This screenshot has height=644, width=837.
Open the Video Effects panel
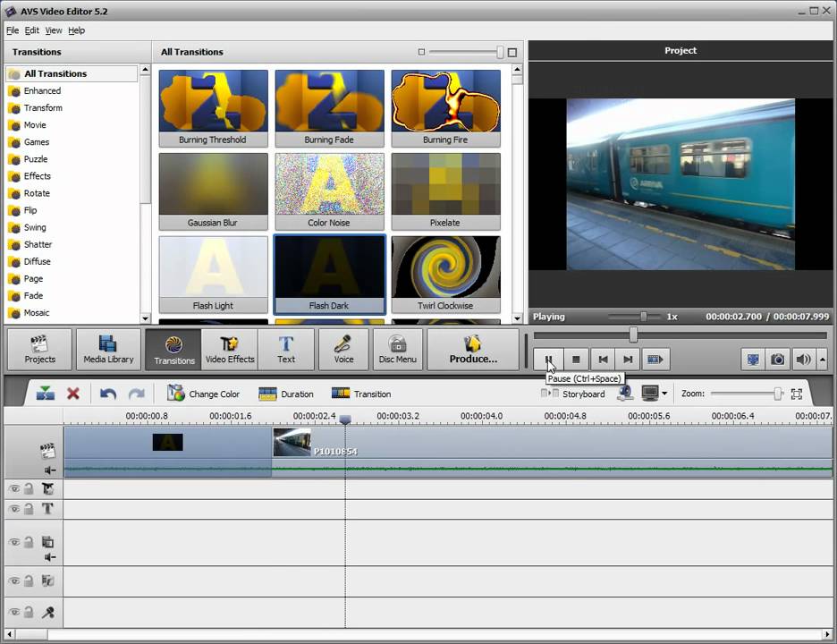[x=230, y=349]
